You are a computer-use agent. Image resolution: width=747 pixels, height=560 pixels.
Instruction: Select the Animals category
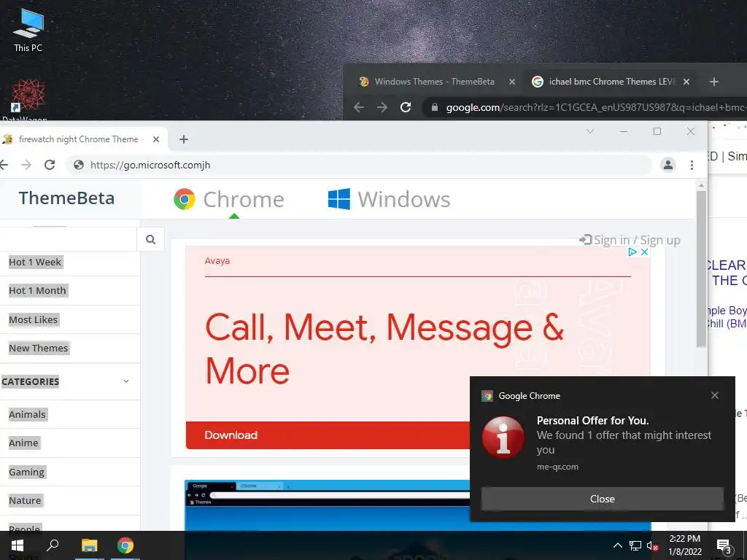tap(27, 414)
